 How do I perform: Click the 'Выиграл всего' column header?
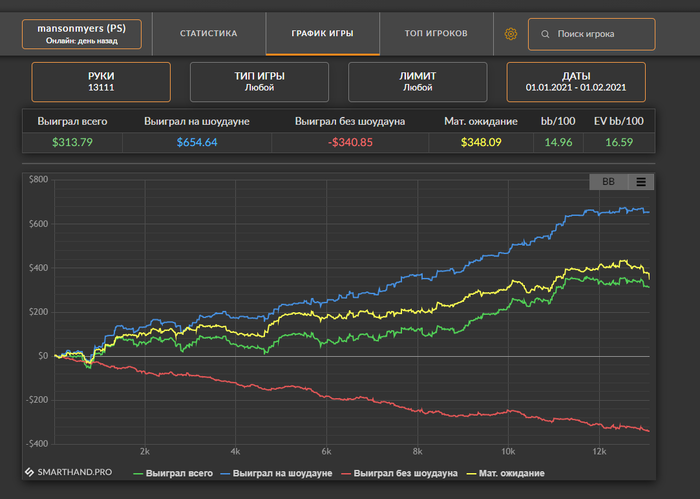point(72,121)
